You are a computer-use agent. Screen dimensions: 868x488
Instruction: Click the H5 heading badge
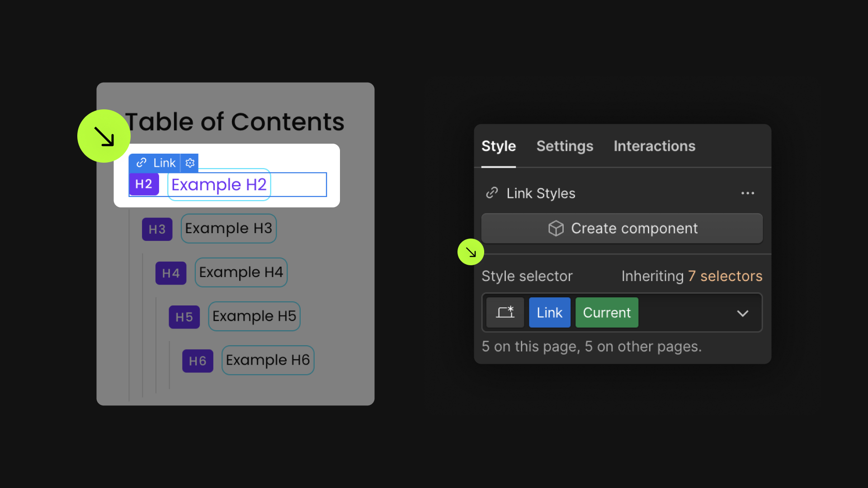click(x=184, y=317)
